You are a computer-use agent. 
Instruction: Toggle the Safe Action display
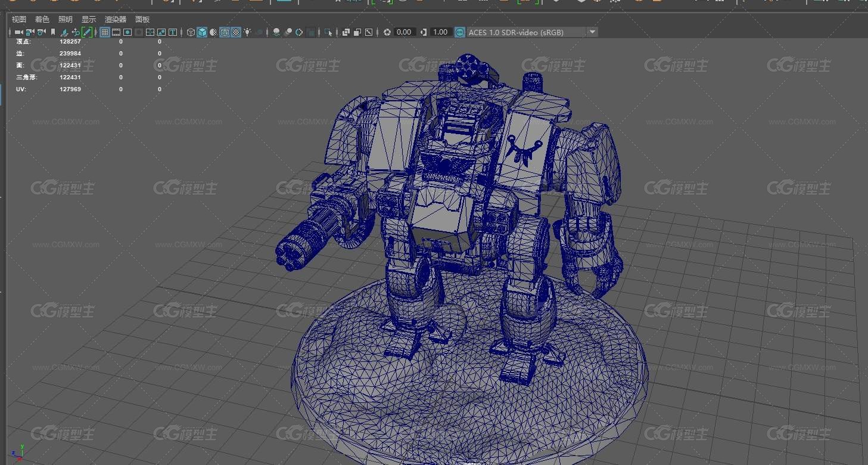[x=161, y=32]
